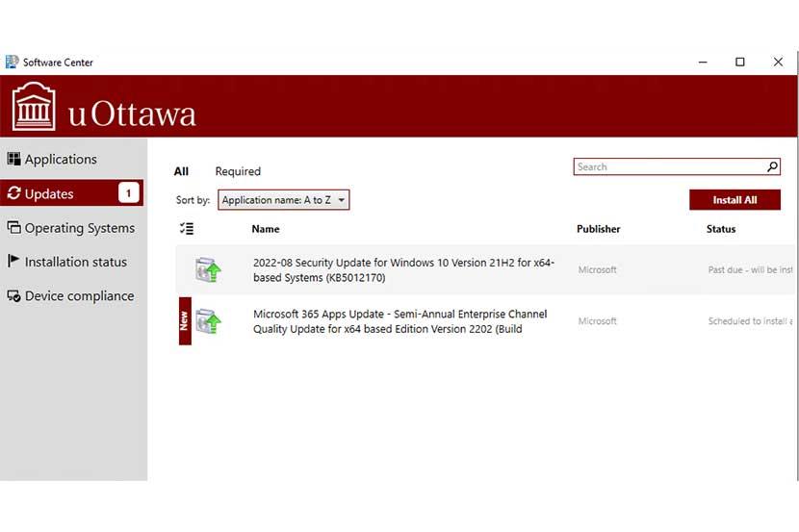Switch to the Required filter tab

[238, 171]
